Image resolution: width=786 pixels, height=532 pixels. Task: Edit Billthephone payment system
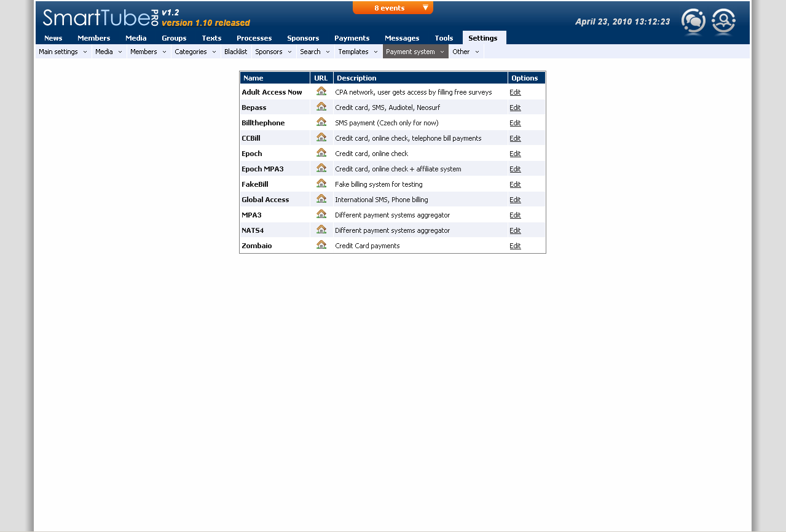coord(515,123)
